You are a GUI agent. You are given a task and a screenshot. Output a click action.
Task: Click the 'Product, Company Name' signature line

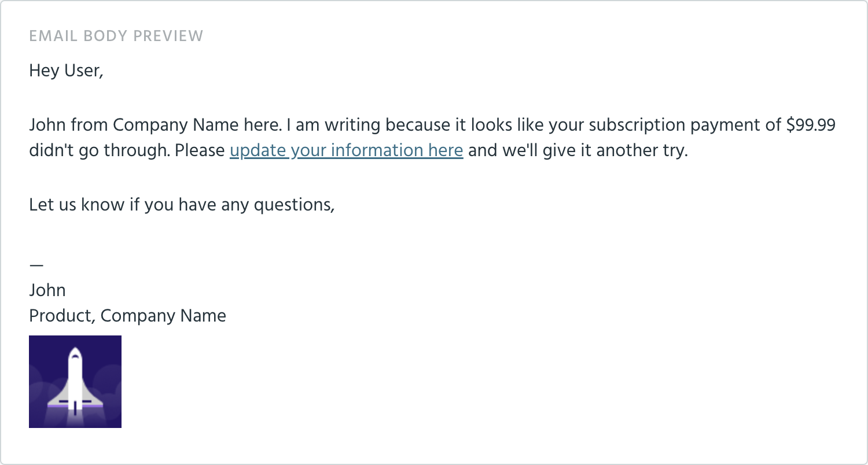pos(127,316)
